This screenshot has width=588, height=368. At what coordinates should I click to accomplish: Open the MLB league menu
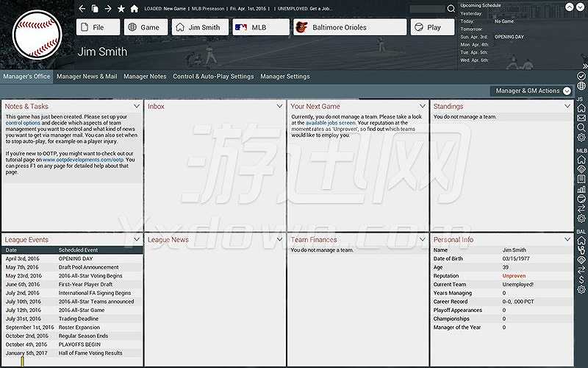(261, 27)
